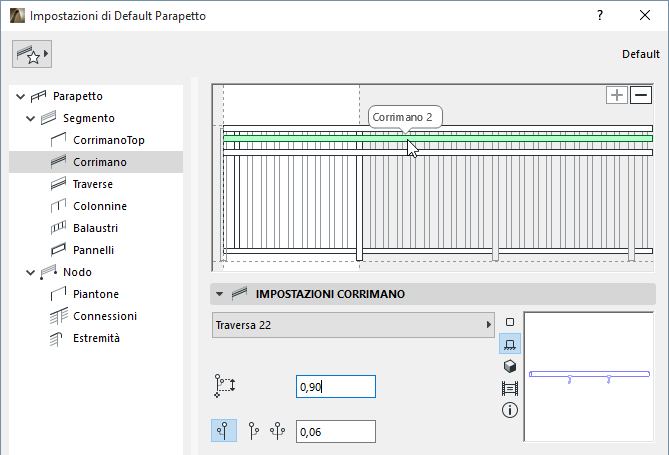669x455 pixels.
Task: Select the 3D view preview icon
Action: coord(510,365)
